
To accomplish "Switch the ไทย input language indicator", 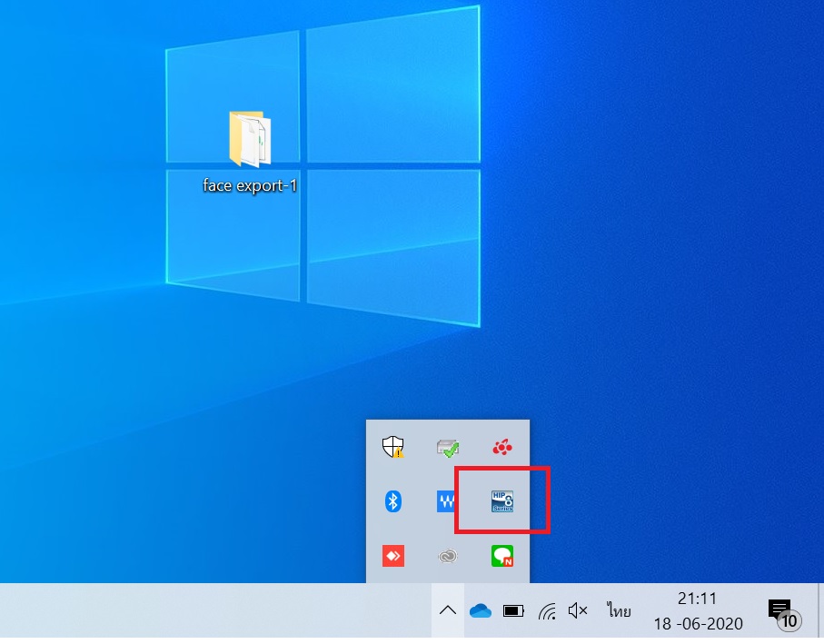I will click(x=619, y=610).
